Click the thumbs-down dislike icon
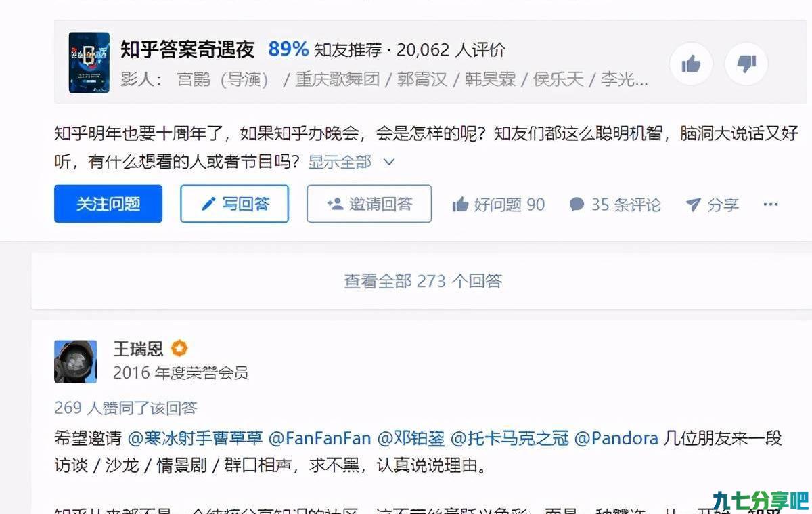Image resolution: width=812 pixels, height=514 pixels. [x=746, y=64]
